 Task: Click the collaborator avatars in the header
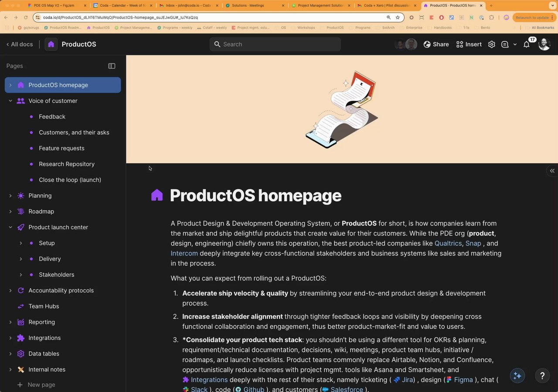(406, 44)
